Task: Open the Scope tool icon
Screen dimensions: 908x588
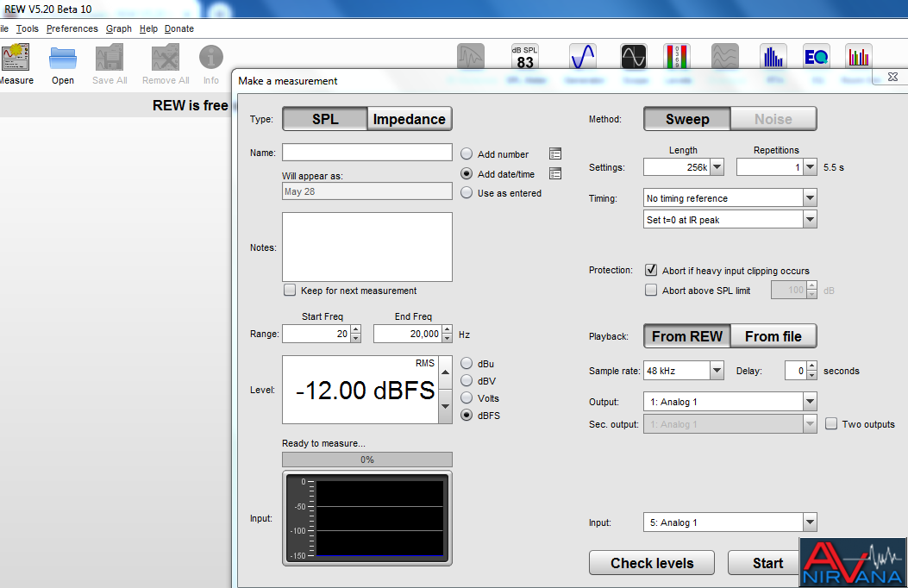Action: click(634, 57)
